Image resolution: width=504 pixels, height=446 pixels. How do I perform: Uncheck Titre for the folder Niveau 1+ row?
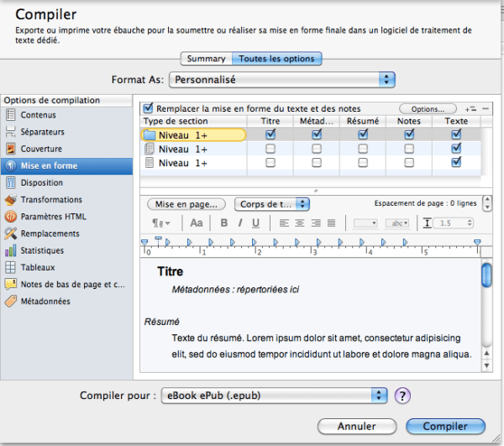pos(270,134)
